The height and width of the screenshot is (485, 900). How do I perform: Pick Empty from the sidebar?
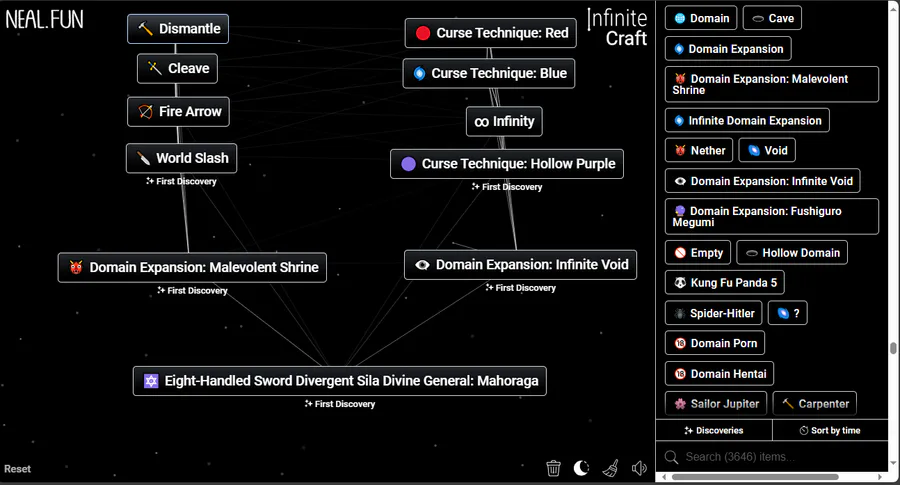(x=698, y=253)
